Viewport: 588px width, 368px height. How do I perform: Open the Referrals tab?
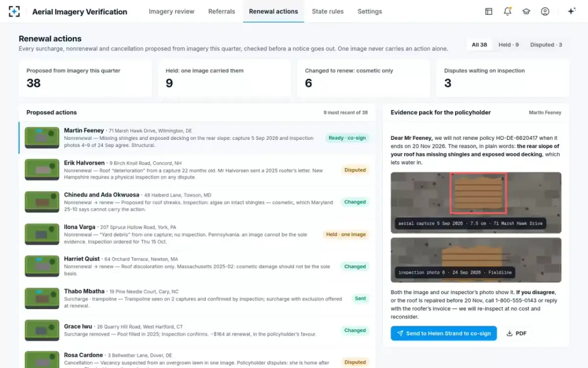[221, 11]
